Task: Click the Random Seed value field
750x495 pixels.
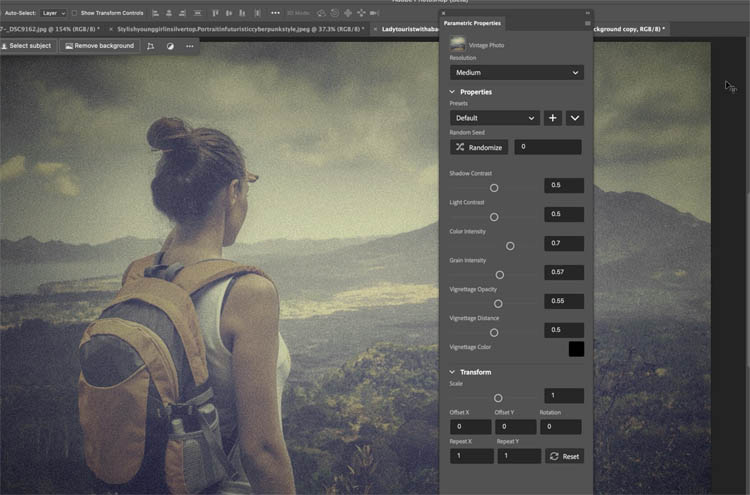Action: 548,147
